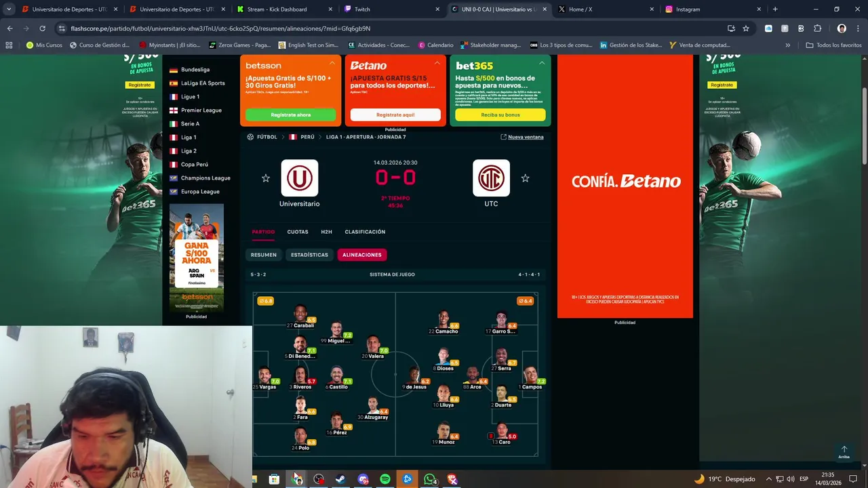Image resolution: width=868 pixels, height=488 pixels.
Task: Open WhatsApp from the taskbar
Action: pyautogui.click(x=429, y=479)
